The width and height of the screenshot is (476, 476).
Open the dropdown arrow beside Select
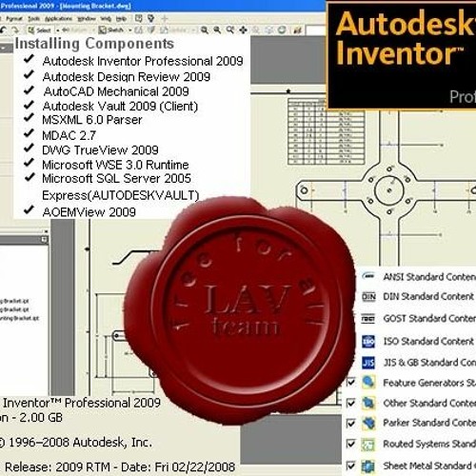(x=58, y=30)
